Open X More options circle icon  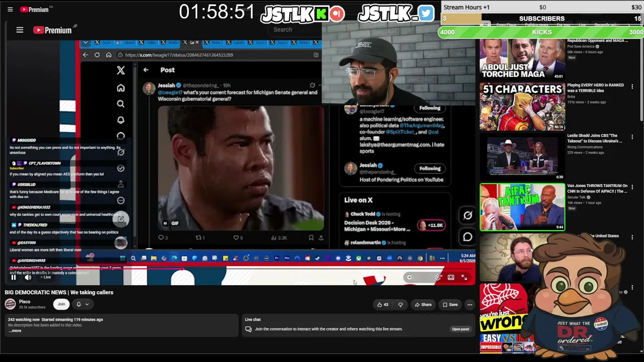pos(121,201)
